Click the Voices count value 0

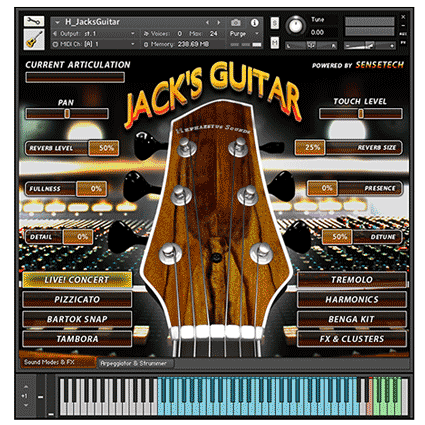click(x=180, y=33)
